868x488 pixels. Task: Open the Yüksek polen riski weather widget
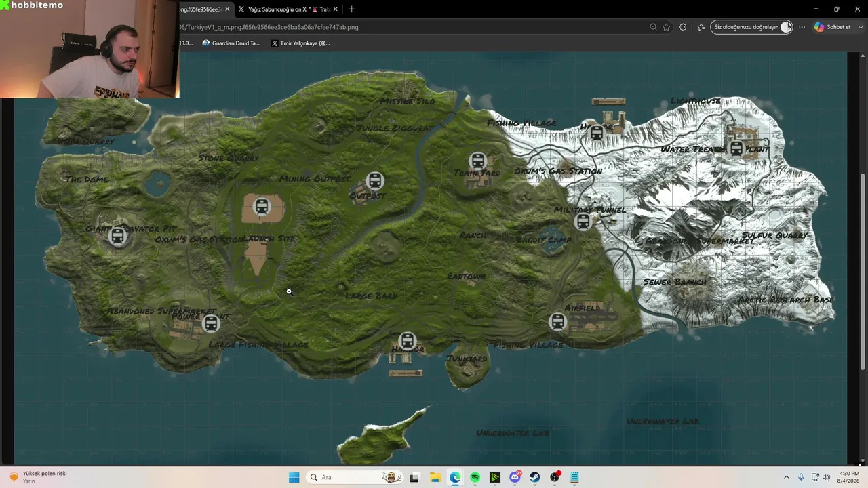click(x=39, y=477)
